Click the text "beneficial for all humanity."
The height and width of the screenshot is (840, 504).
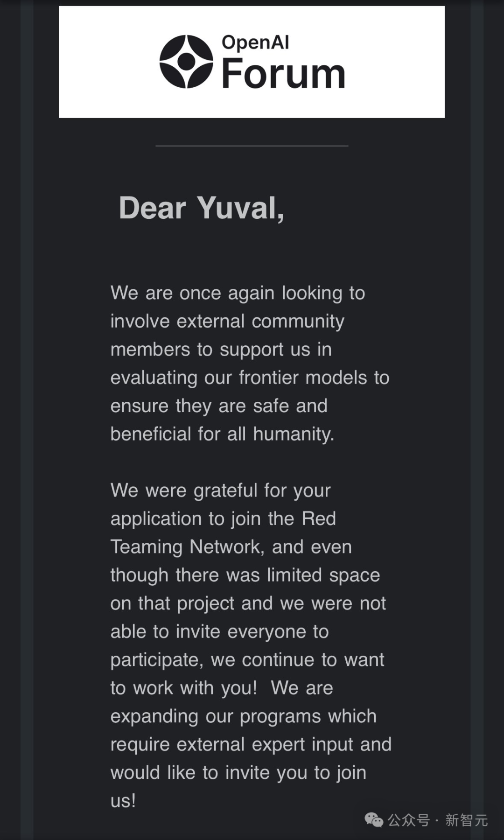click(x=222, y=434)
